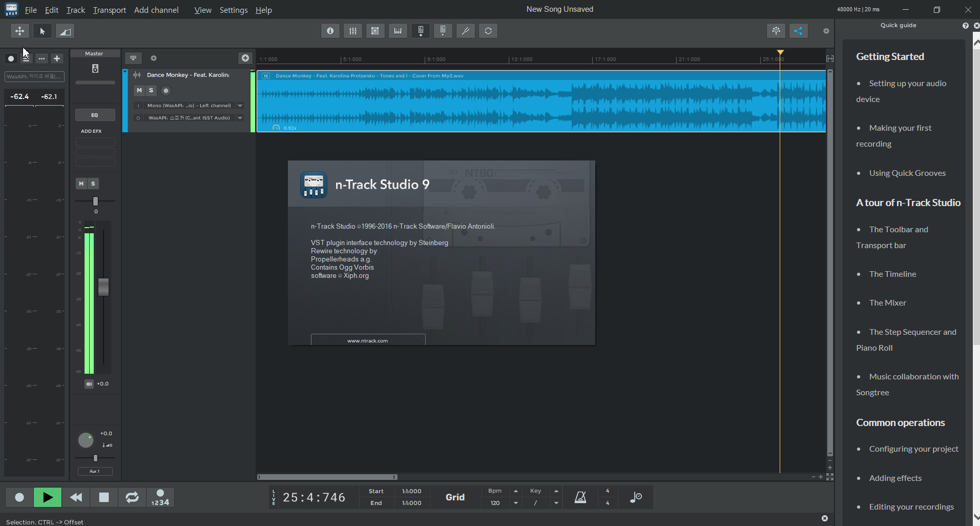This screenshot has height=526, width=980.
Task: Click the plus button in meter panel
Action: (x=57, y=58)
